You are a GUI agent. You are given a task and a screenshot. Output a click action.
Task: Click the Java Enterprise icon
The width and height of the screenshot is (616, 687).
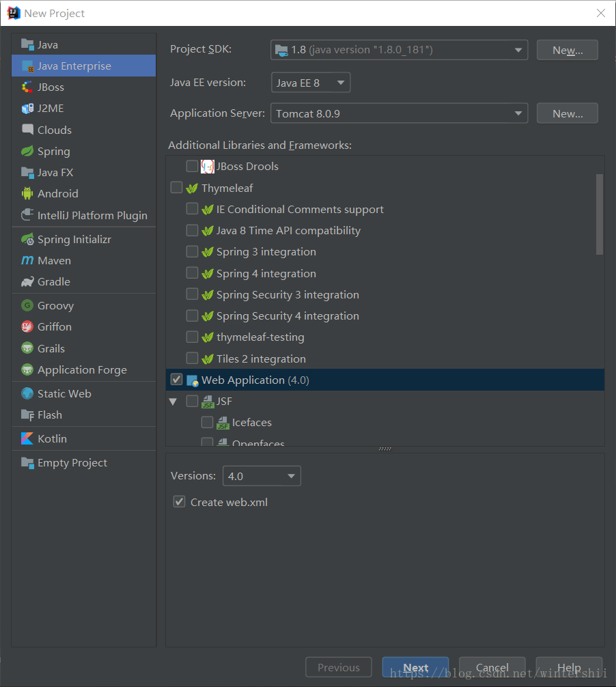coord(27,66)
